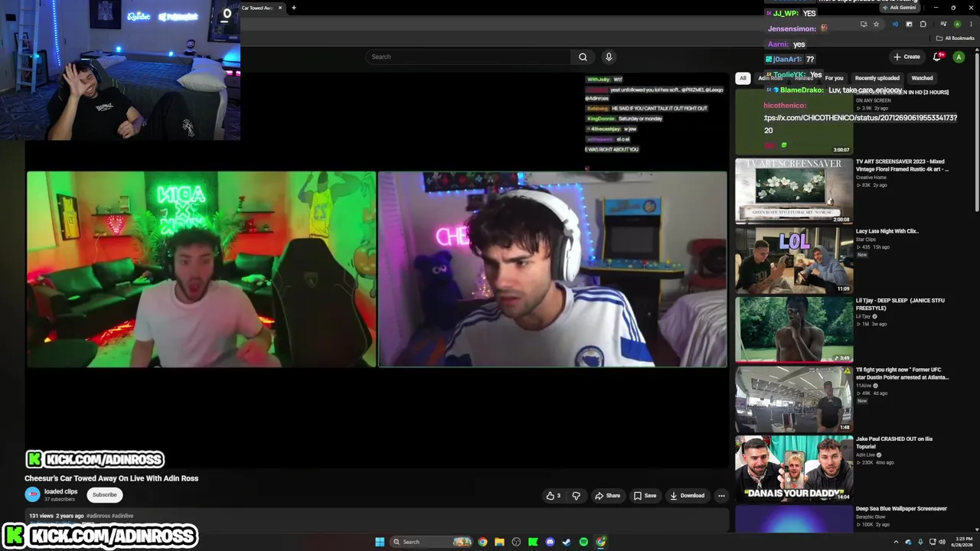Dislike the video with thumbs down

coord(576,495)
